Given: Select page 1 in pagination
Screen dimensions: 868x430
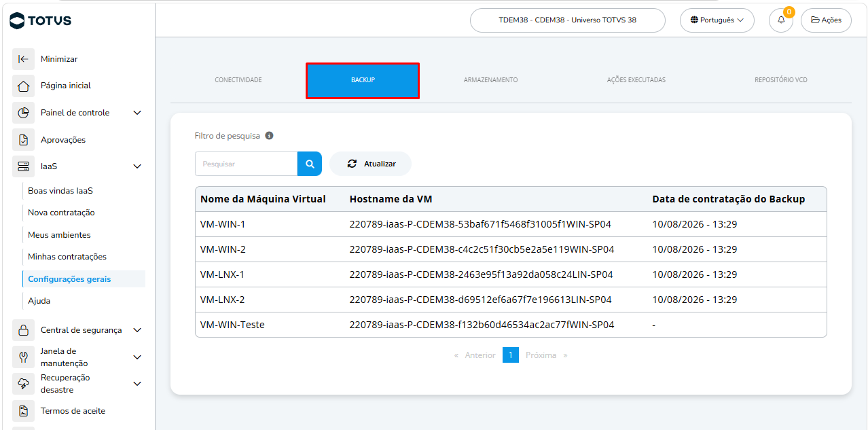Looking at the screenshot, I should coord(511,355).
